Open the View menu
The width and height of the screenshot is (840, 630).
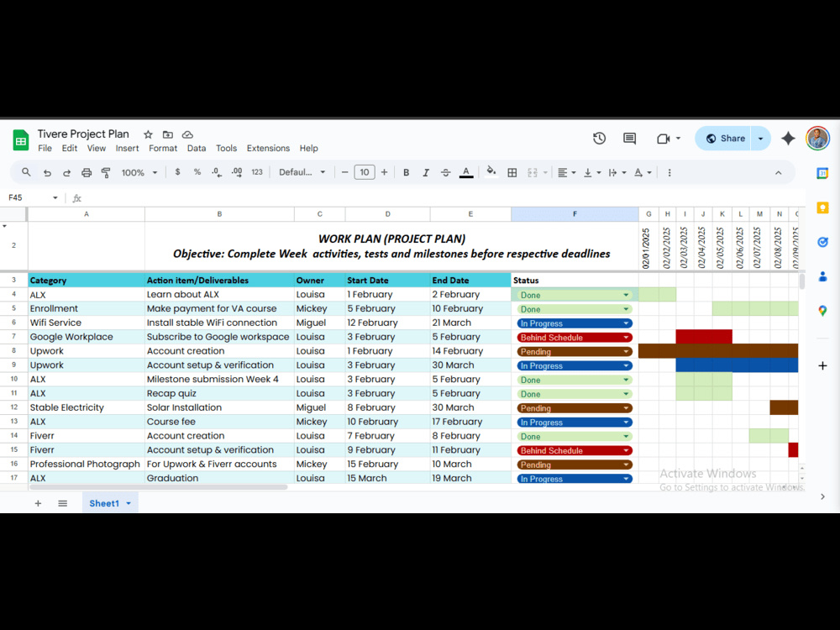97,149
